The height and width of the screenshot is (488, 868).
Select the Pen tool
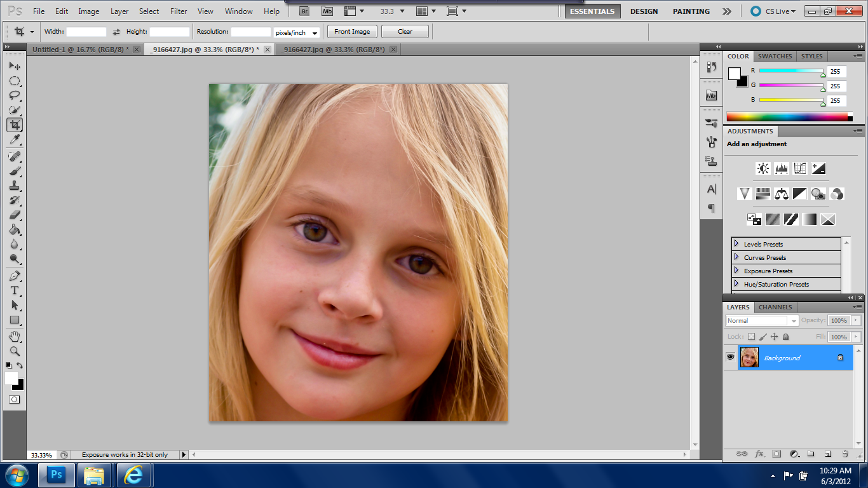point(15,276)
